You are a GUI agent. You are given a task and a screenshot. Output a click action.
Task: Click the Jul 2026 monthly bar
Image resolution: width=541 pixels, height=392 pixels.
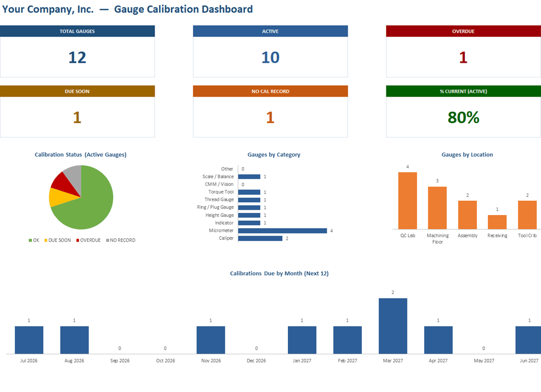pos(29,340)
